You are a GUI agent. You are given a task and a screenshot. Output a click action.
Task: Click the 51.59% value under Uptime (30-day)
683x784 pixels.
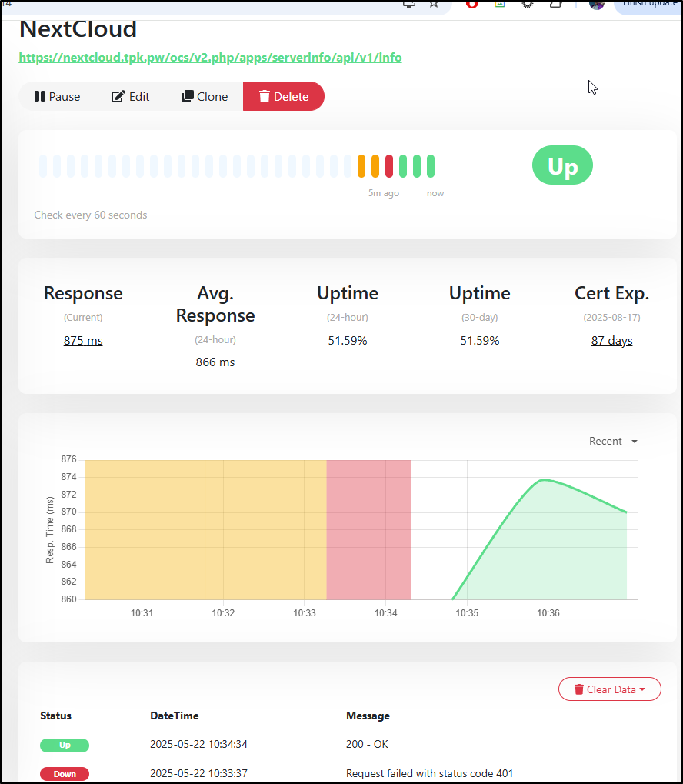coord(479,341)
